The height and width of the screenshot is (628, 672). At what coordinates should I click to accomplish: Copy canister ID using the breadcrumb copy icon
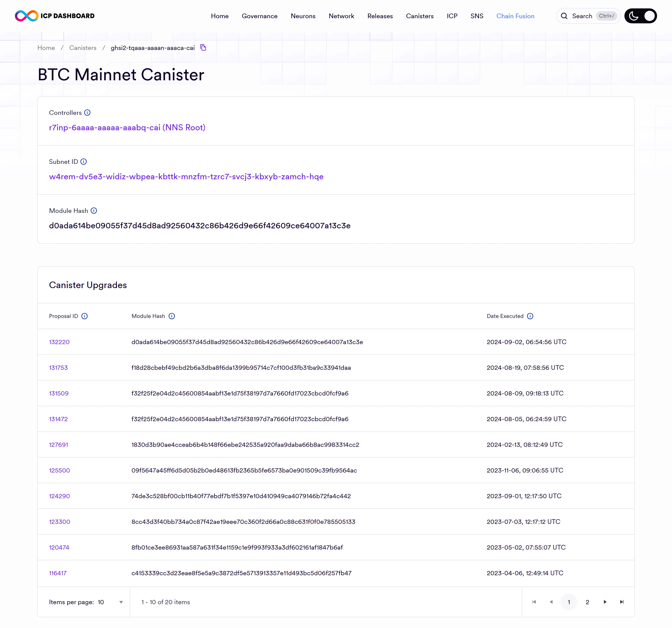tap(203, 48)
